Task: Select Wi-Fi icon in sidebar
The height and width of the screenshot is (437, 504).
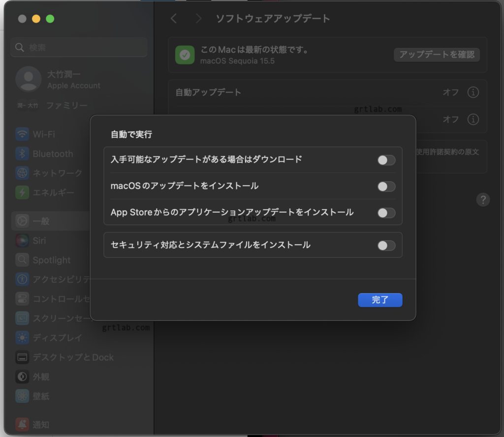Action: pos(22,134)
